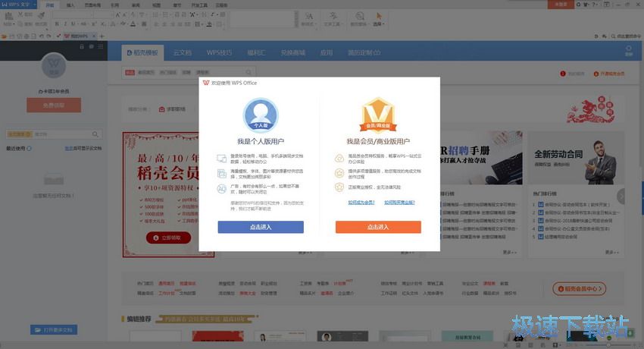This screenshot has width=644, height=349.
Task: Click the member privileges cloud icon
Action: point(339,159)
